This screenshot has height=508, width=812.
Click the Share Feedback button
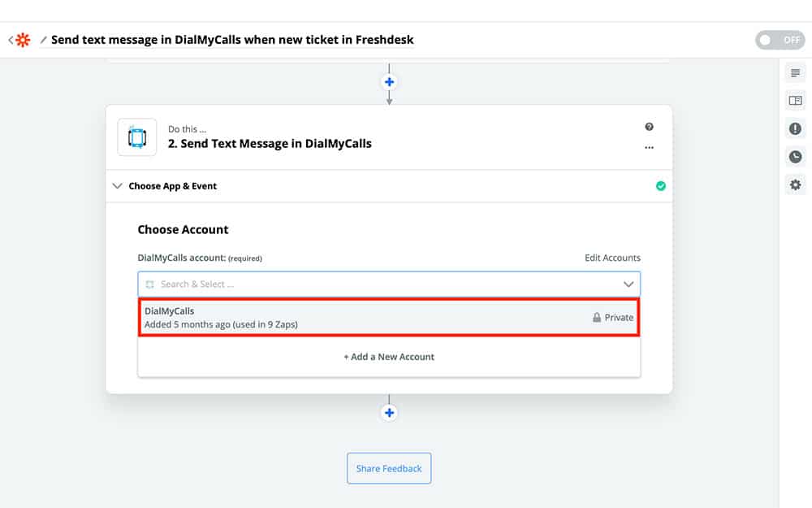(x=389, y=468)
